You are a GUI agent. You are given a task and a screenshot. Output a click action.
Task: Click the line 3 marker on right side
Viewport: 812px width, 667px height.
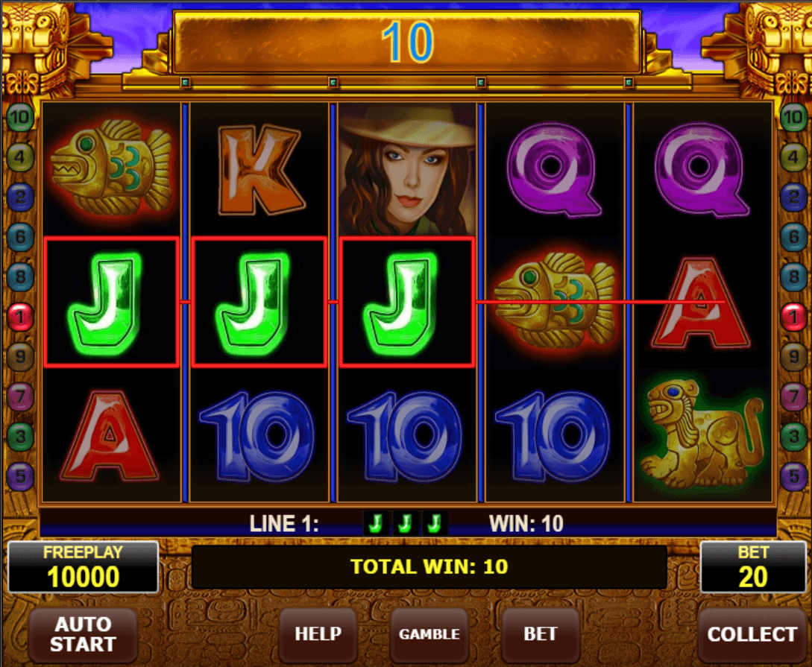pyautogui.click(x=793, y=436)
